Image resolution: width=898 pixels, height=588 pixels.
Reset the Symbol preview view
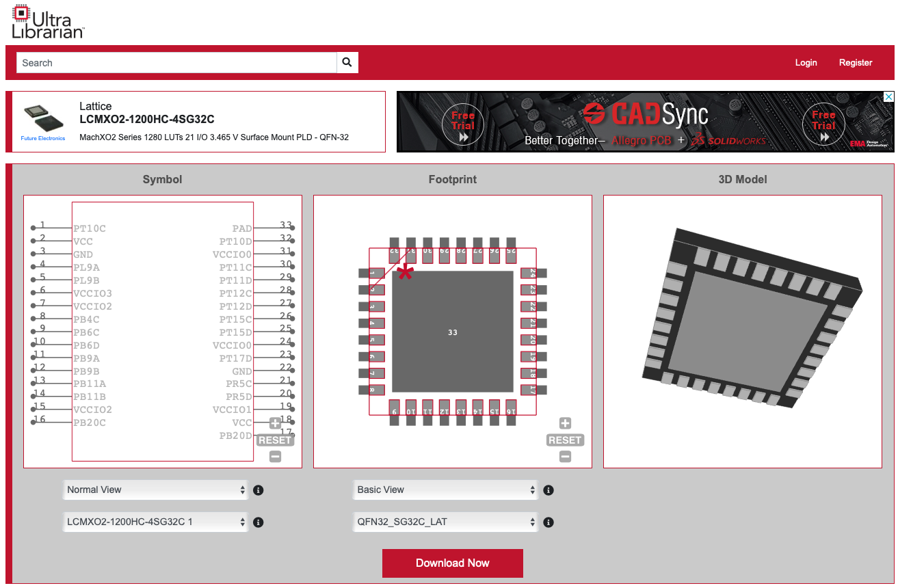coord(275,440)
